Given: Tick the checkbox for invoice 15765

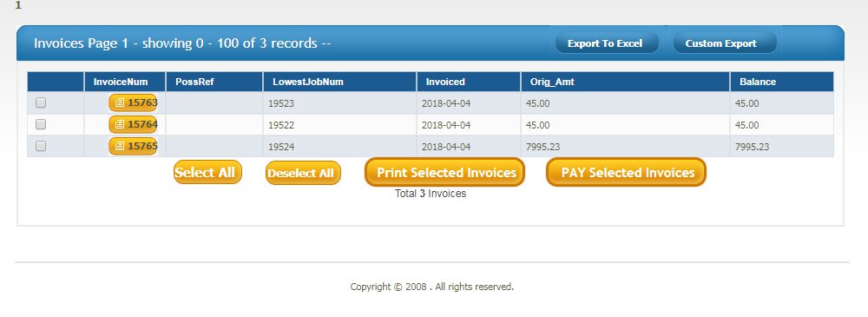Looking at the screenshot, I should [41, 146].
